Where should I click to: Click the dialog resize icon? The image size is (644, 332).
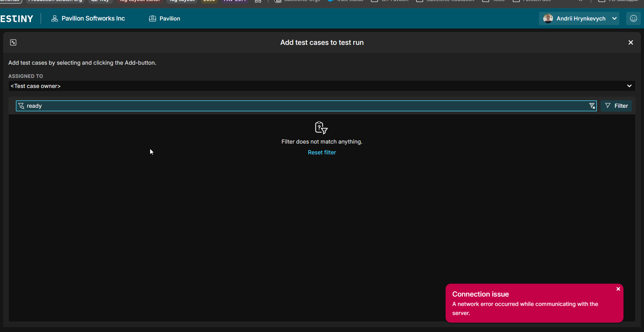pyautogui.click(x=13, y=42)
